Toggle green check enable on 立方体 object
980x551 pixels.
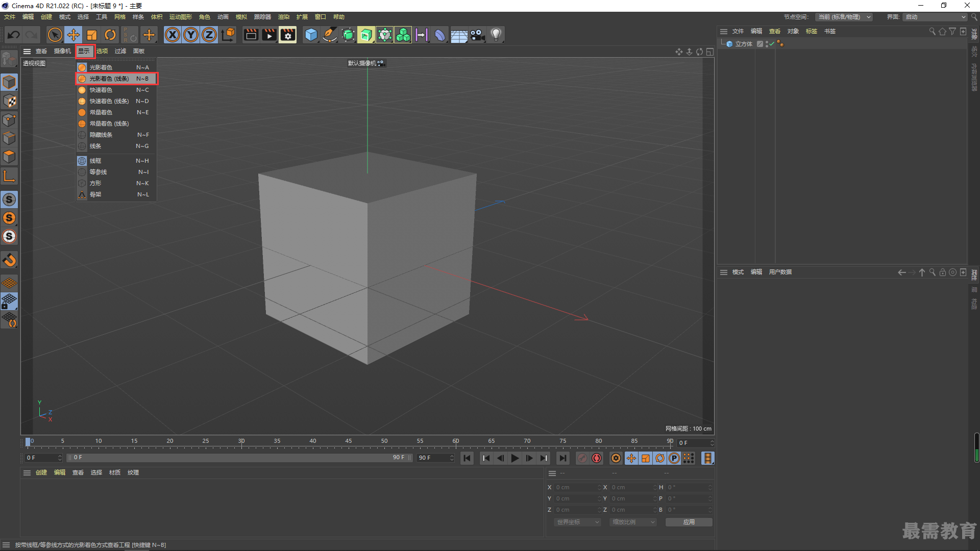[x=772, y=43]
